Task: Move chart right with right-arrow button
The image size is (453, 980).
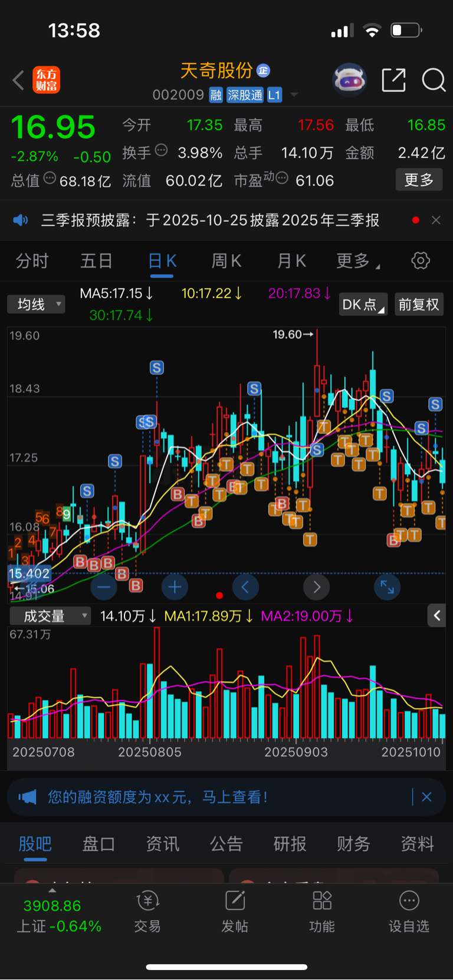Action: point(317,587)
